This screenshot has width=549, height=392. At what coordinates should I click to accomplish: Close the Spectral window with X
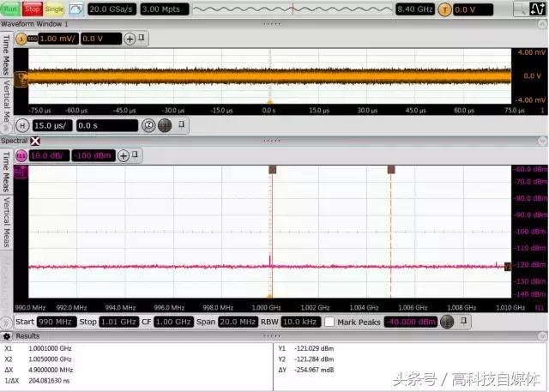coord(36,140)
